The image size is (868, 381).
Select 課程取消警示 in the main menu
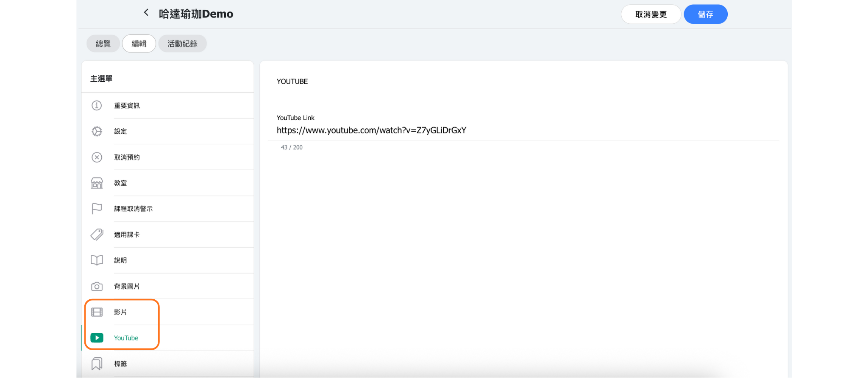[133, 209]
